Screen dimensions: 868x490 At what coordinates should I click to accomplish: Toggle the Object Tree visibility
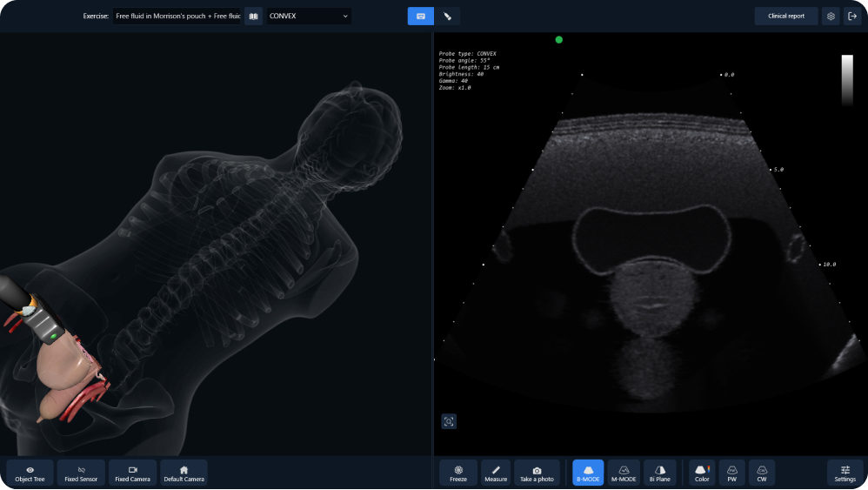pyautogui.click(x=30, y=473)
